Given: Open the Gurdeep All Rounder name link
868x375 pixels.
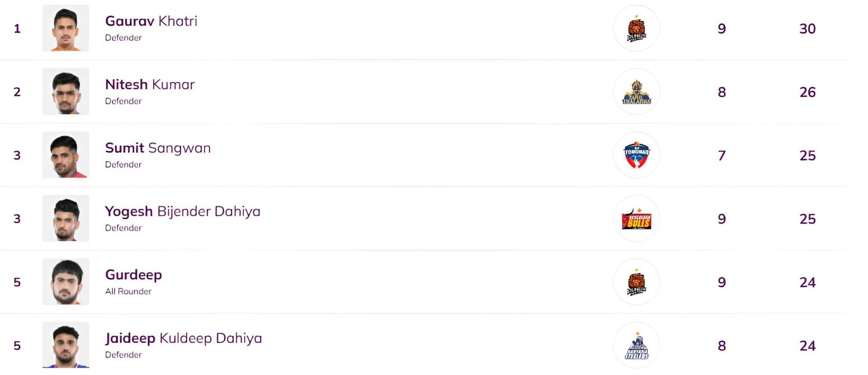Looking at the screenshot, I should [x=133, y=275].
